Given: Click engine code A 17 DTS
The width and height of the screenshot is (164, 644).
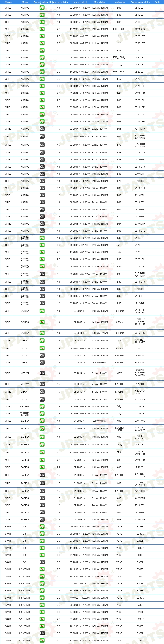Looking at the screenshot, I should coord(140,399).
